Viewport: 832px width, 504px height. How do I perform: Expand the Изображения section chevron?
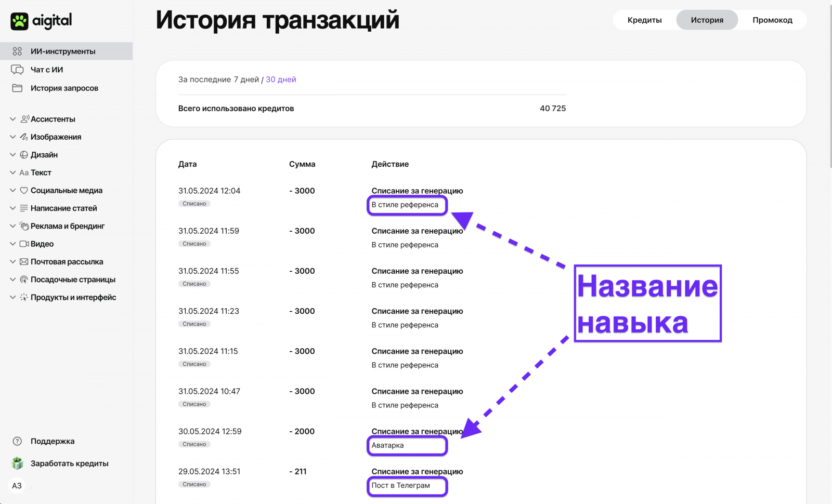point(13,137)
